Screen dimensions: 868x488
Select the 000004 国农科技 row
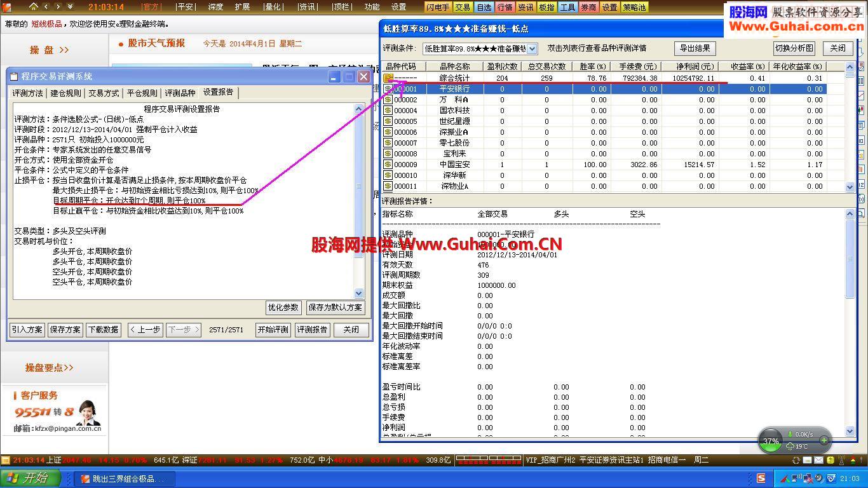coord(604,111)
